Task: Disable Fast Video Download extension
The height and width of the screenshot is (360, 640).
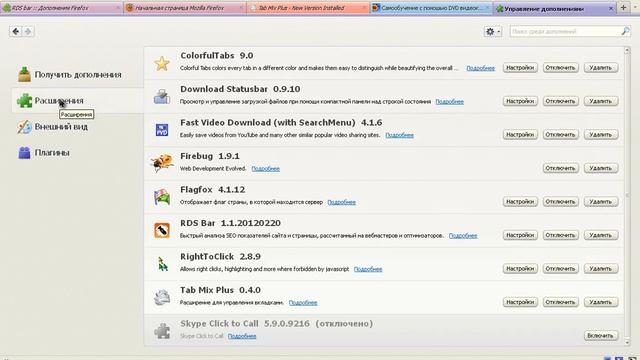Action: pos(560,134)
